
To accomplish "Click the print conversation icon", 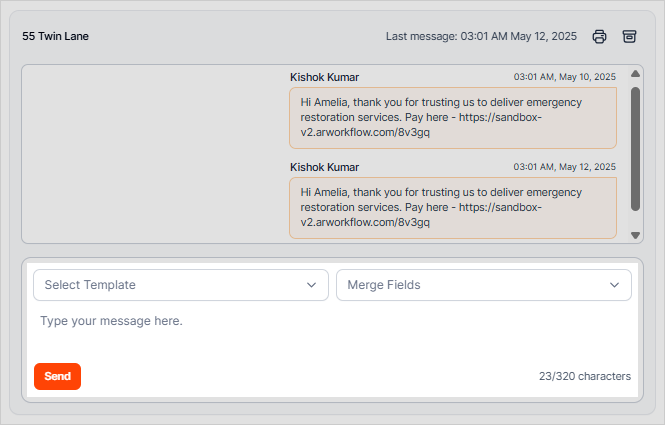I will click(x=599, y=36).
